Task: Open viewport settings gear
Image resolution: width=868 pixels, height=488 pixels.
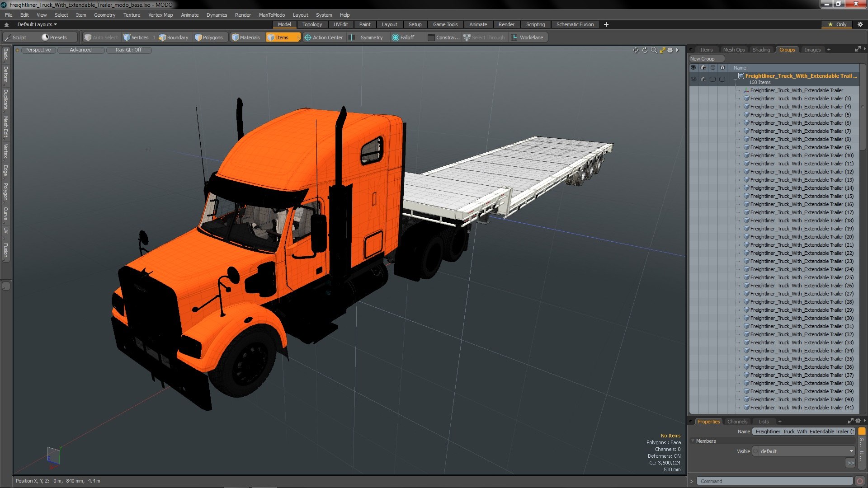Action: click(670, 50)
